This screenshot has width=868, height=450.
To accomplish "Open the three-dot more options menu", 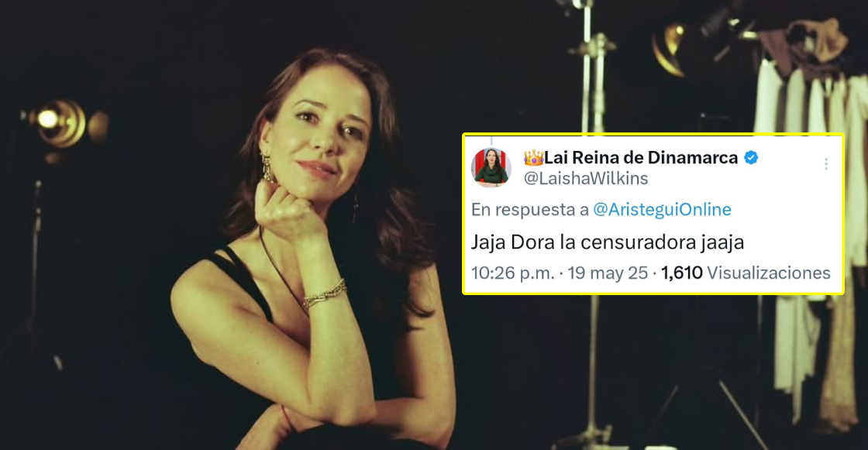I will point(826,164).
